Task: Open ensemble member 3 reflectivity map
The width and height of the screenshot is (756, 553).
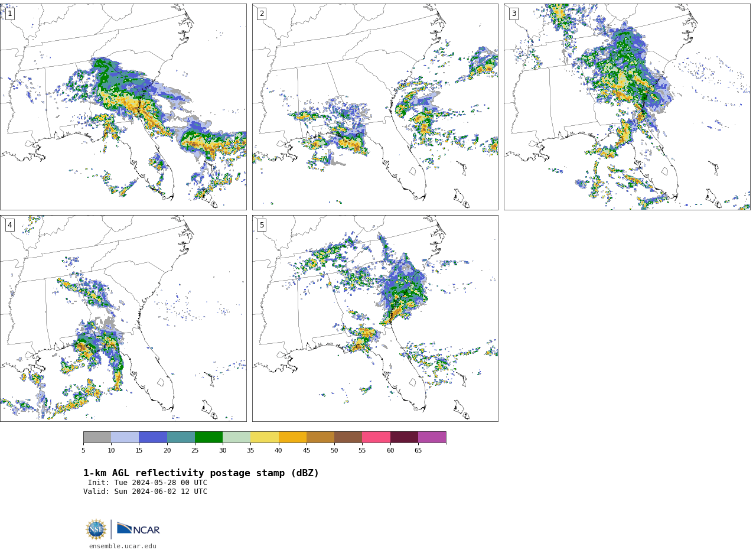Action: coord(627,107)
